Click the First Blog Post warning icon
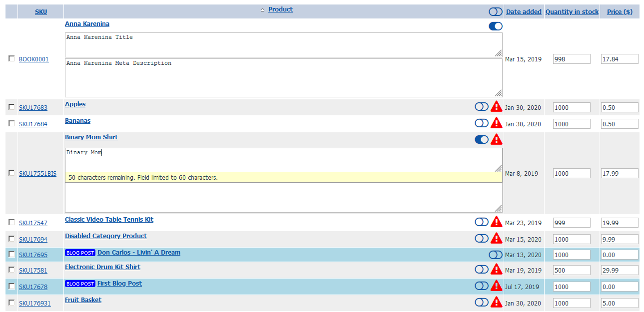 [496, 286]
